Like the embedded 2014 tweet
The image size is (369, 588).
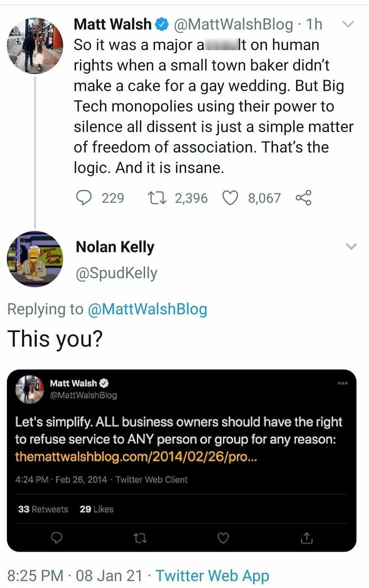(x=223, y=537)
